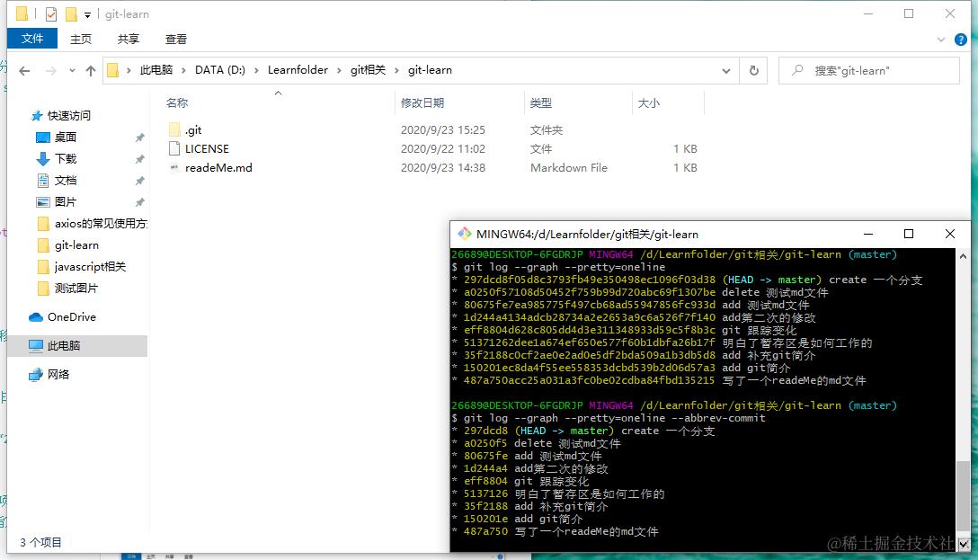Open 图片 in the navigation pane
The height and width of the screenshot is (560, 978).
(65, 202)
